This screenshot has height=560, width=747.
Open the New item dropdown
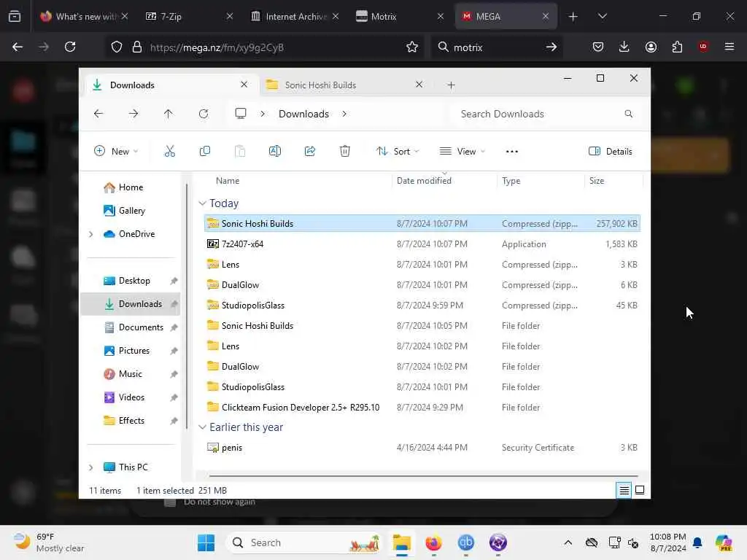pyautogui.click(x=116, y=152)
